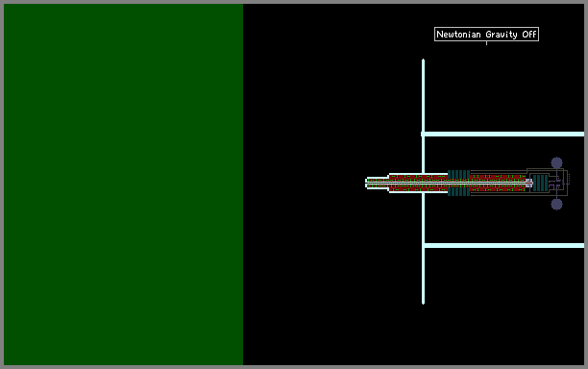Click the upper horizontal light-blue wall
Screen dimensions: 588x369
[502, 134]
